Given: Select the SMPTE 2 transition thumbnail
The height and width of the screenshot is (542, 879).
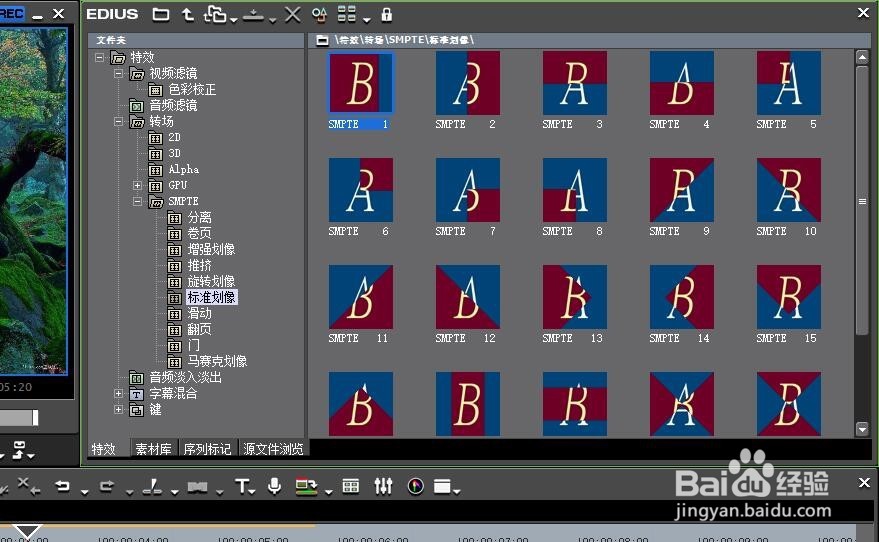Looking at the screenshot, I should click(x=468, y=83).
